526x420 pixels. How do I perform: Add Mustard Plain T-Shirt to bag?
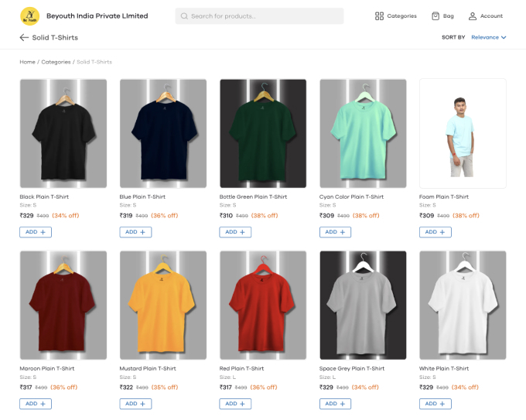(x=135, y=404)
